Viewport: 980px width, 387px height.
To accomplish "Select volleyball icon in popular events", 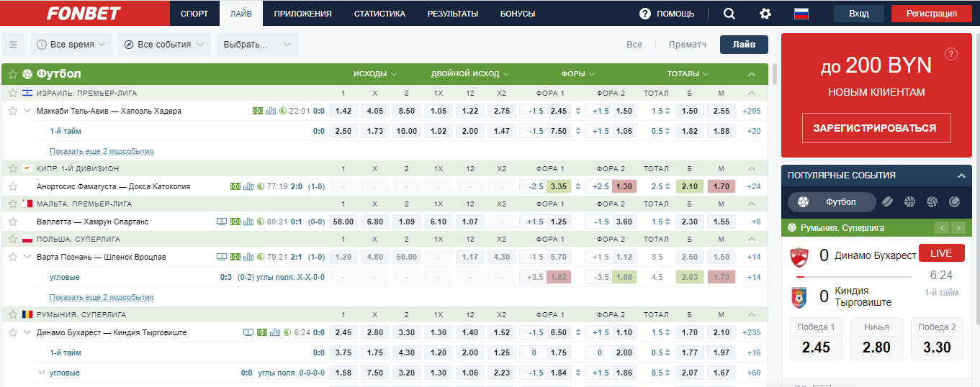I will tap(932, 202).
